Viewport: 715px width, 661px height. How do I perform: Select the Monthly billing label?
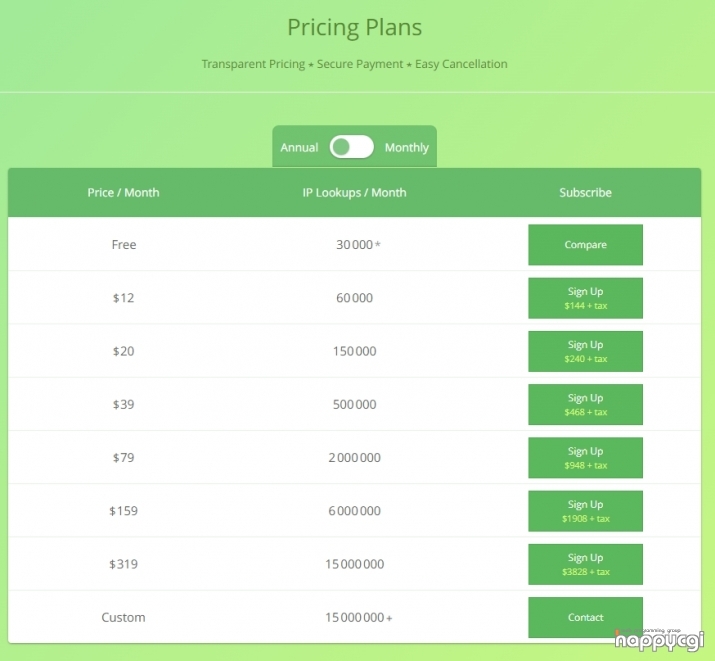click(407, 148)
